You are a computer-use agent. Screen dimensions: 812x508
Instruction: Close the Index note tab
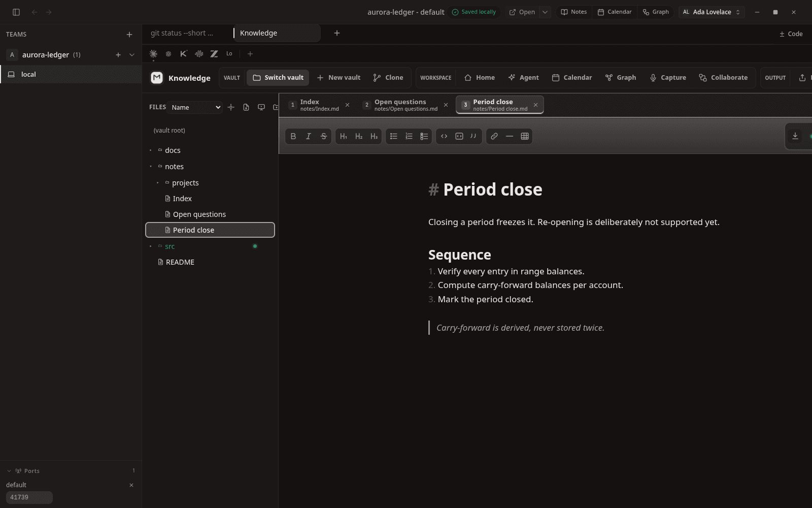pyautogui.click(x=348, y=105)
